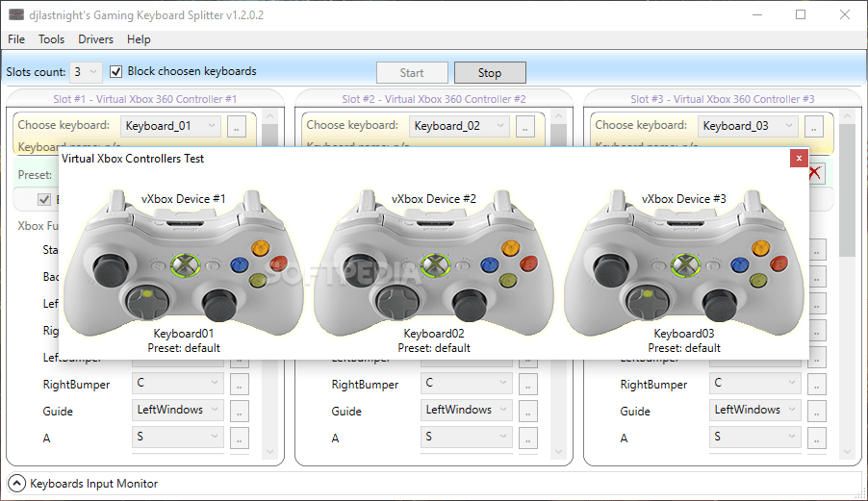The width and height of the screenshot is (868, 501).
Task: Click detect key button for Slot #1 RightBumper
Action: [240, 384]
